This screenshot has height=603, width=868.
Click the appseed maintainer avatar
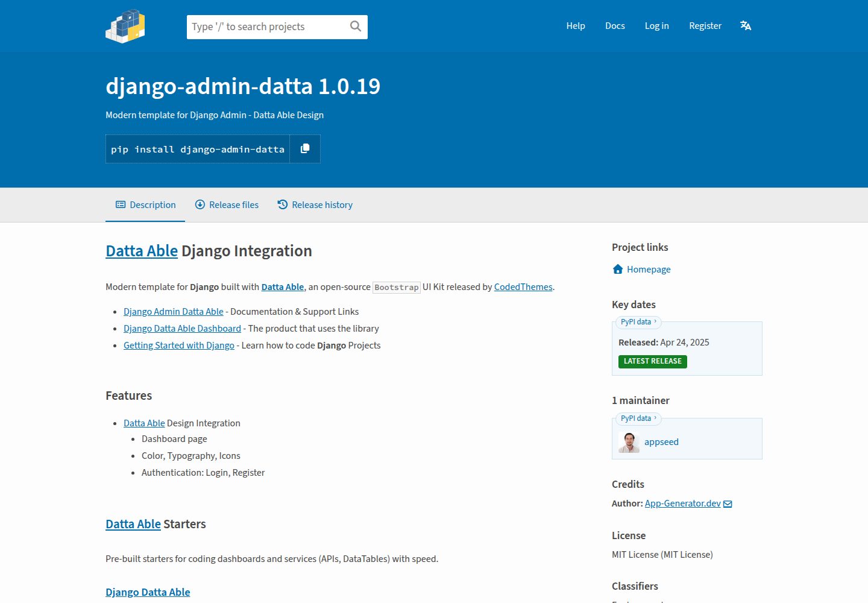(x=629, y=442)
